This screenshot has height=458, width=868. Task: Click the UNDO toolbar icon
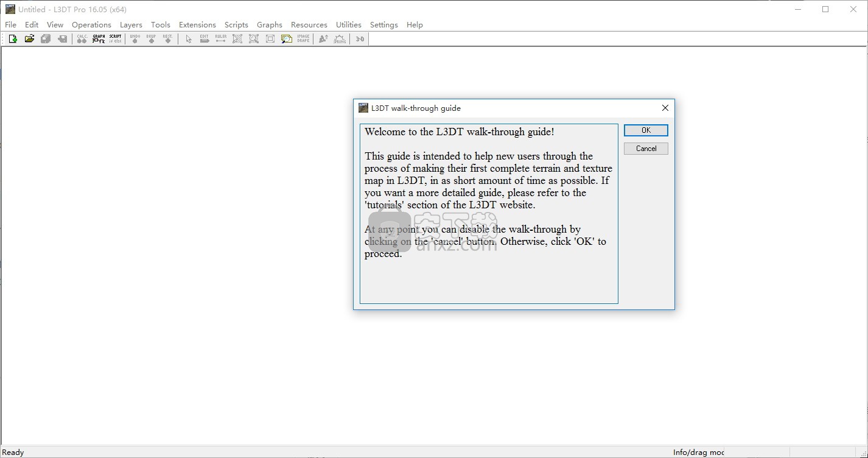click(x=135, y=39)
